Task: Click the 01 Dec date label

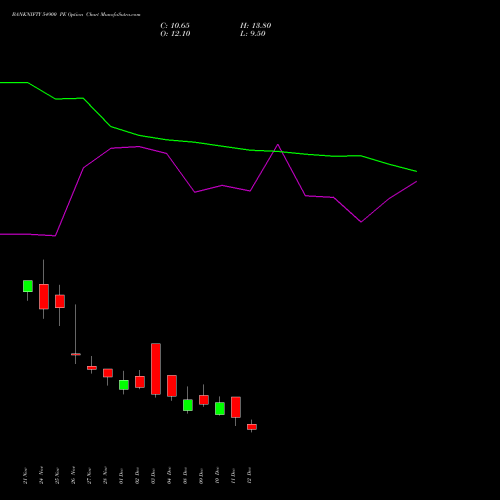Action: (122, 476)
